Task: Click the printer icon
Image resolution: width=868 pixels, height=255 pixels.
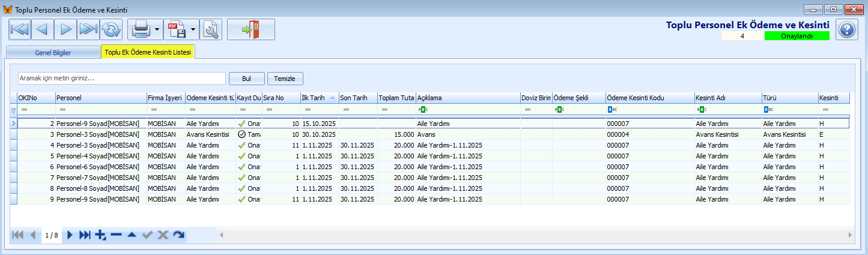Action: point(141,29)
